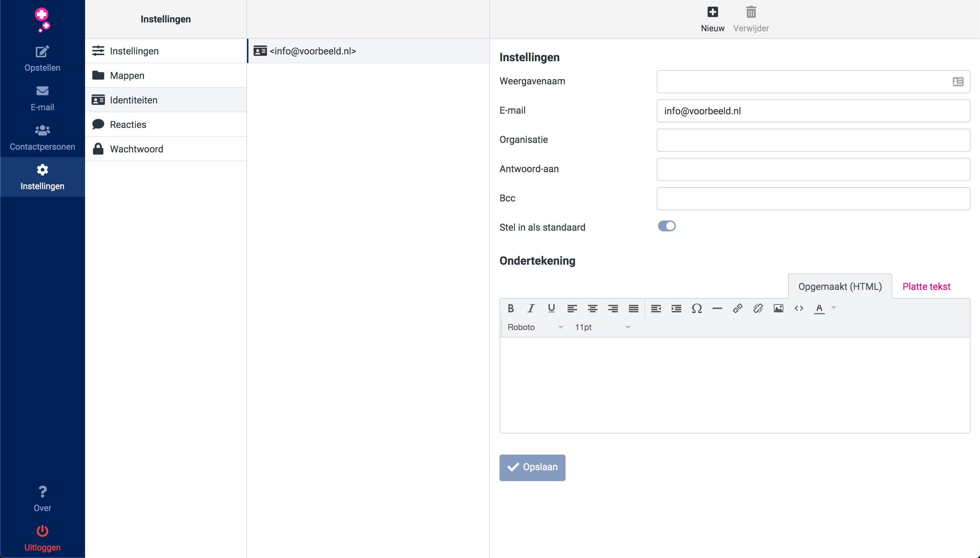The height and width of the screenshot is (558, 980).
Task: Open the source code editor for the signature
Action: [799, 308]
